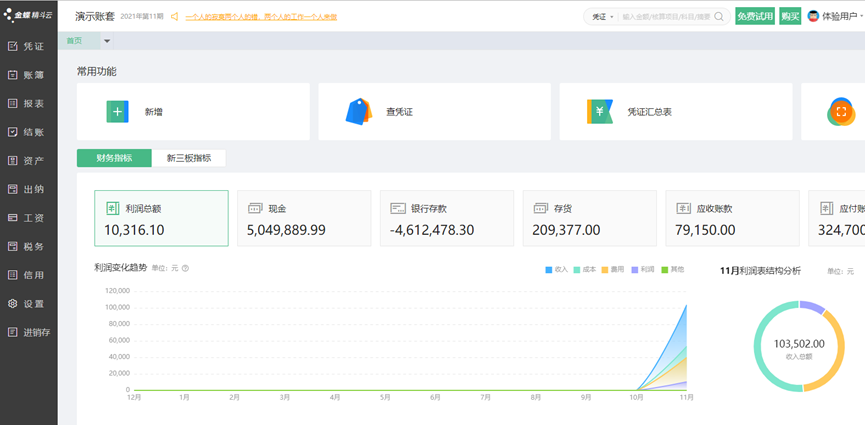The image size is (865, 425).
Task: Click the 演示账套 account name
Action: (x=95, y=16)
